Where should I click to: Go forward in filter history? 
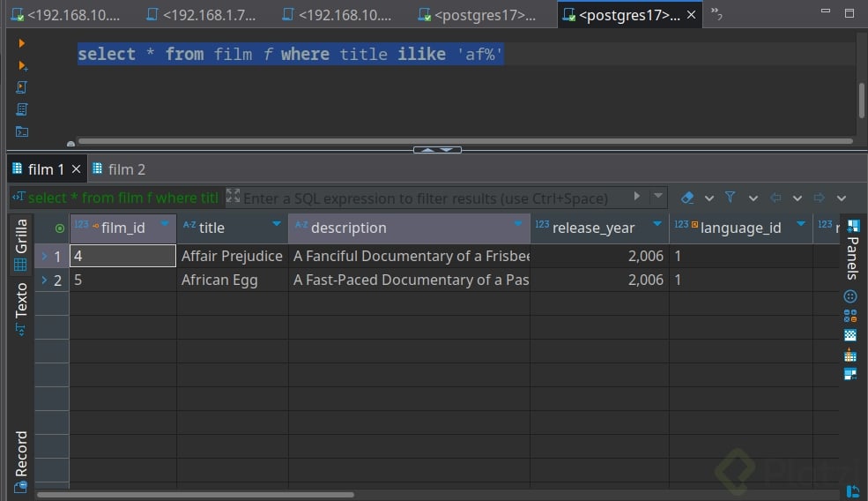click(820, 198)
